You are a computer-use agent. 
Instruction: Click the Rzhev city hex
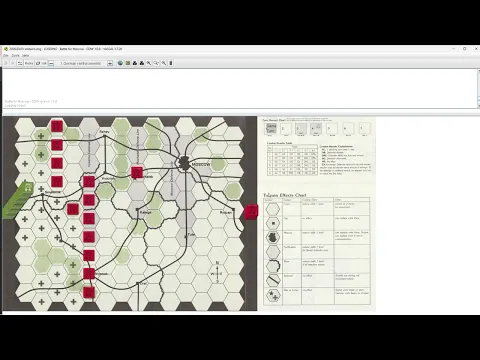[105, 135]
